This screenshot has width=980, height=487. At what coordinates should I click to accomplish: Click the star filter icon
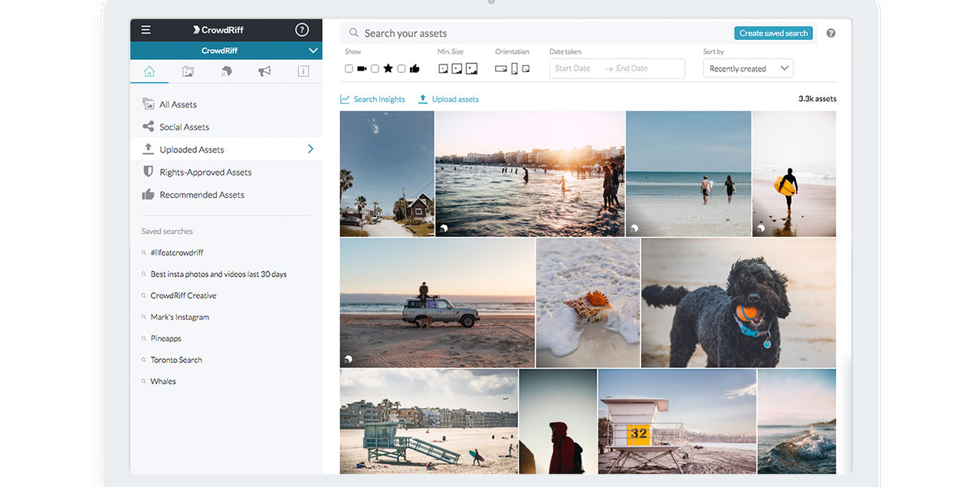point(388,68)
